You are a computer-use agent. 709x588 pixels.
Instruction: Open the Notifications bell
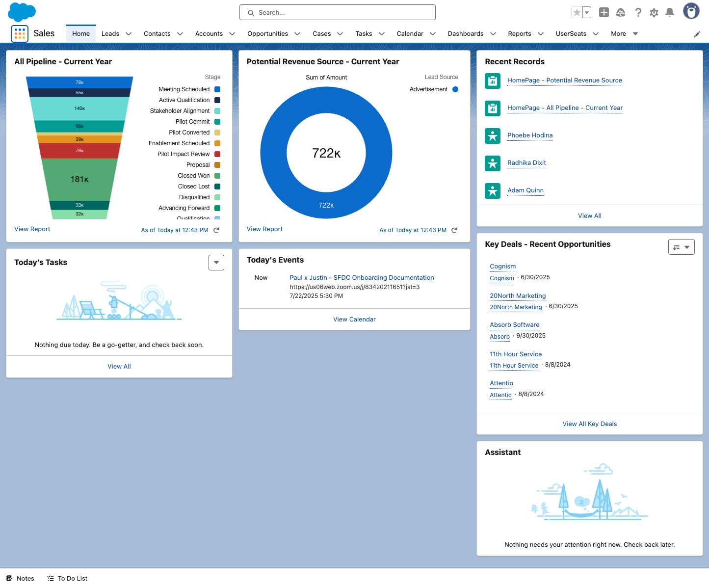pyautogui.click(x=670, y=13)
